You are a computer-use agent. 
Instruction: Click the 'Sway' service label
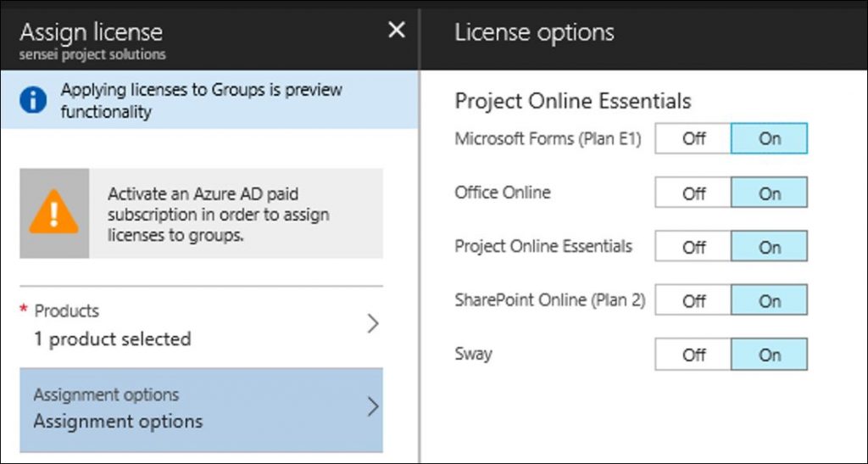pos(473,354)
